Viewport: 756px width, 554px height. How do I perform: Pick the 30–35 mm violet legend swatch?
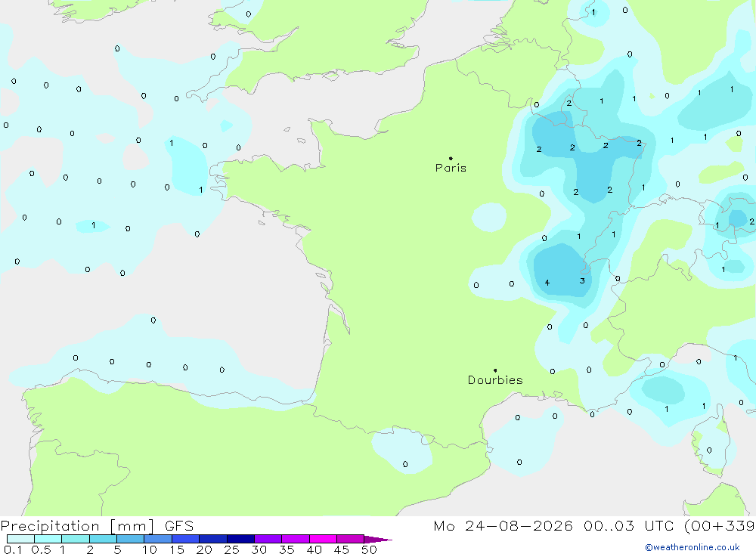click(268, 539)
